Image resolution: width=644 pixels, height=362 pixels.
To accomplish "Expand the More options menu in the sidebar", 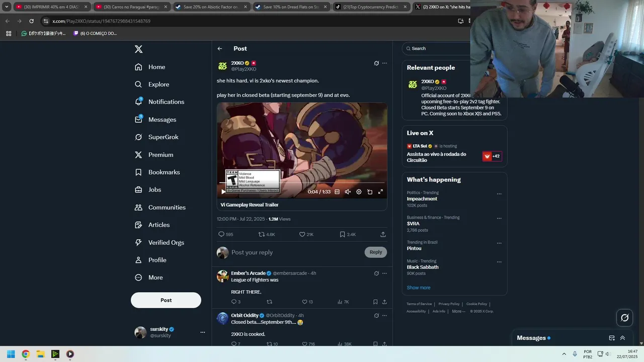I will click(149, 278).
